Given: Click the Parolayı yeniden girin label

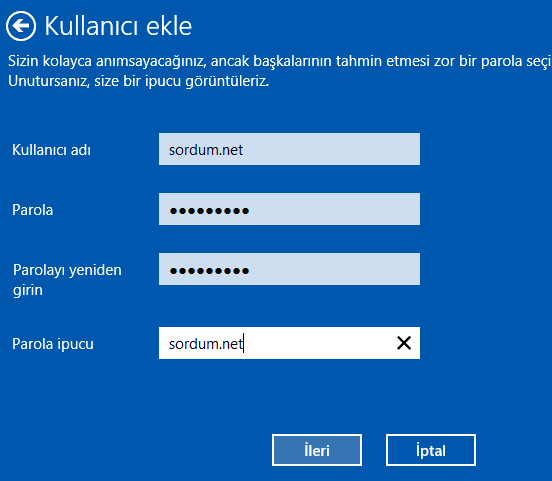Looking at the screenshot, I should pos(67,280).
